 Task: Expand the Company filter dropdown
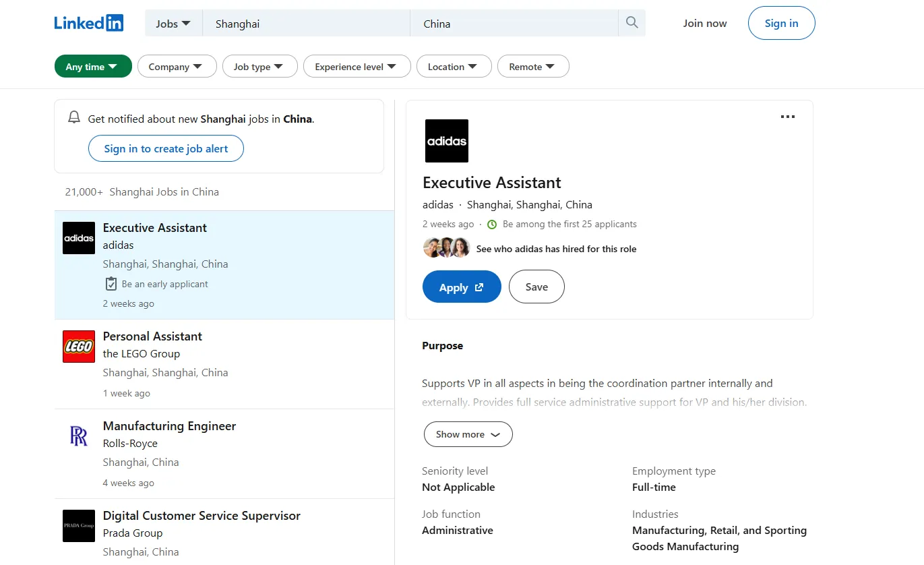pos(177,66)
